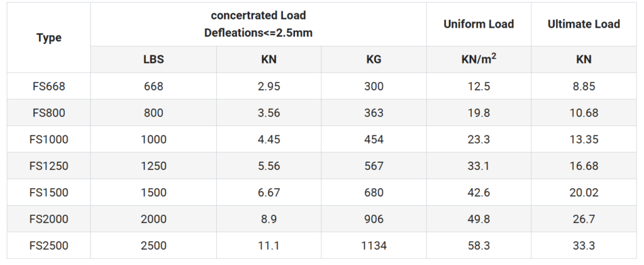Click the 20.02 ultimate load value
644x265 pixels.
click(584, 192)
